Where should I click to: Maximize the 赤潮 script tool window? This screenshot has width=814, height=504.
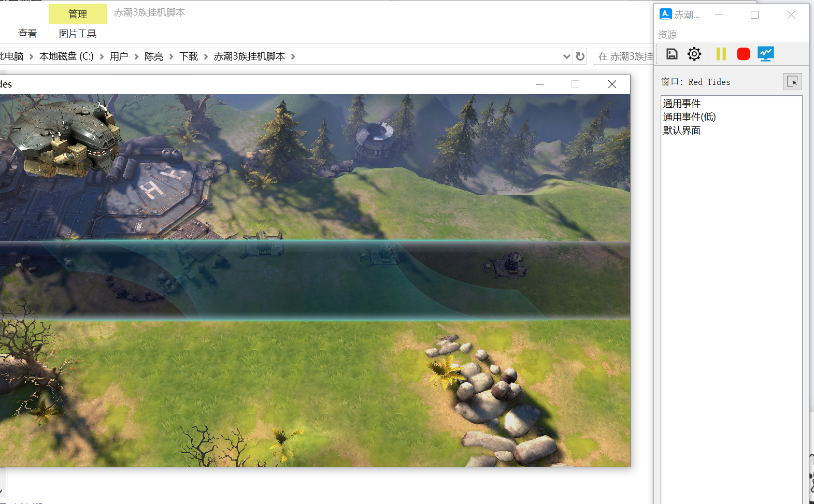754,15
